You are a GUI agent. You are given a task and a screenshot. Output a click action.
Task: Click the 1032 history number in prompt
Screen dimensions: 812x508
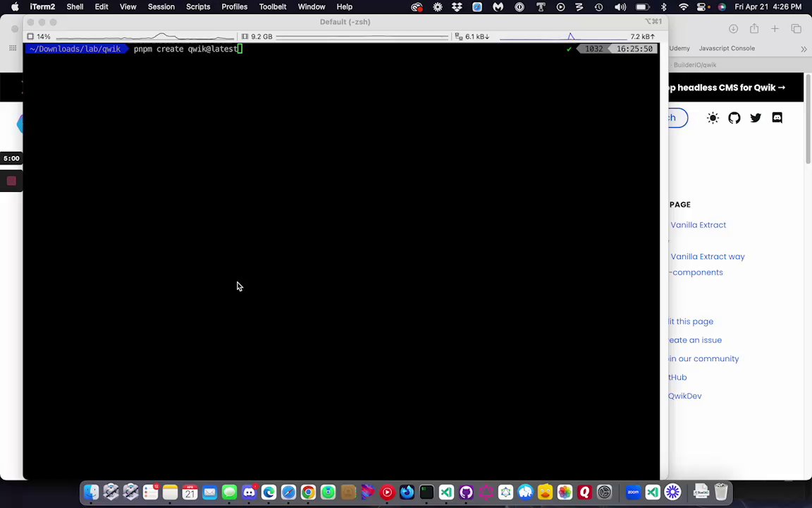pos(593,49)
